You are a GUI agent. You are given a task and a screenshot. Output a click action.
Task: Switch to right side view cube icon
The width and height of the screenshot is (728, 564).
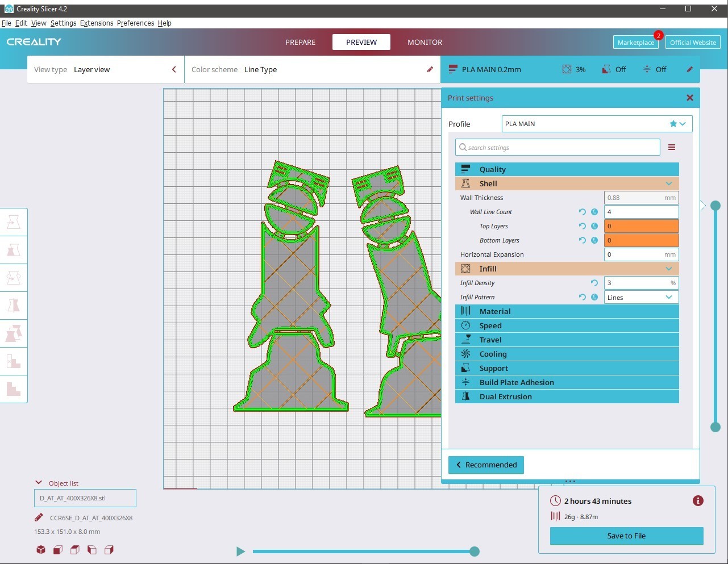[109, 550]
